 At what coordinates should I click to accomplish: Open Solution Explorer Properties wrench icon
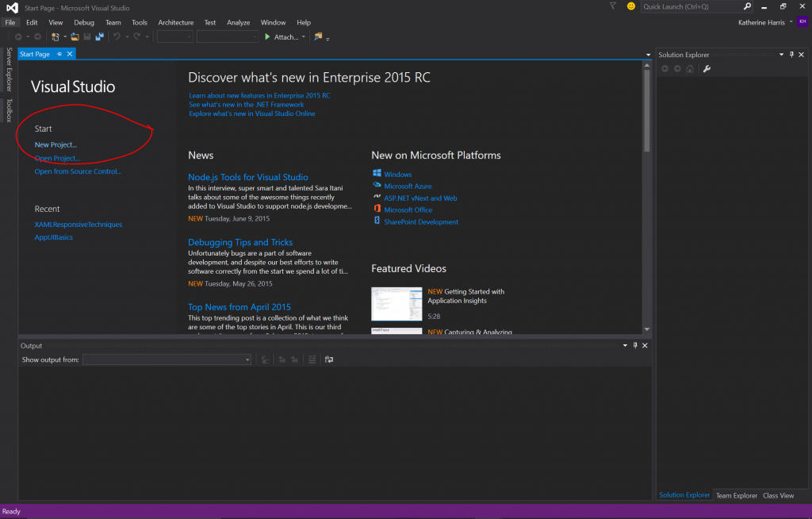pyautogui.click(x=707, y=69)
